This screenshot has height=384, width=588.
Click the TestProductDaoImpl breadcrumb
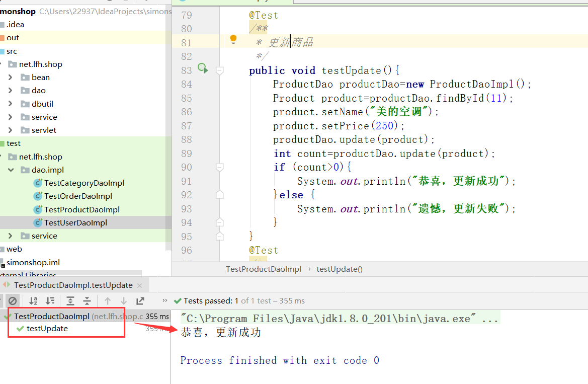pos(263,269)
